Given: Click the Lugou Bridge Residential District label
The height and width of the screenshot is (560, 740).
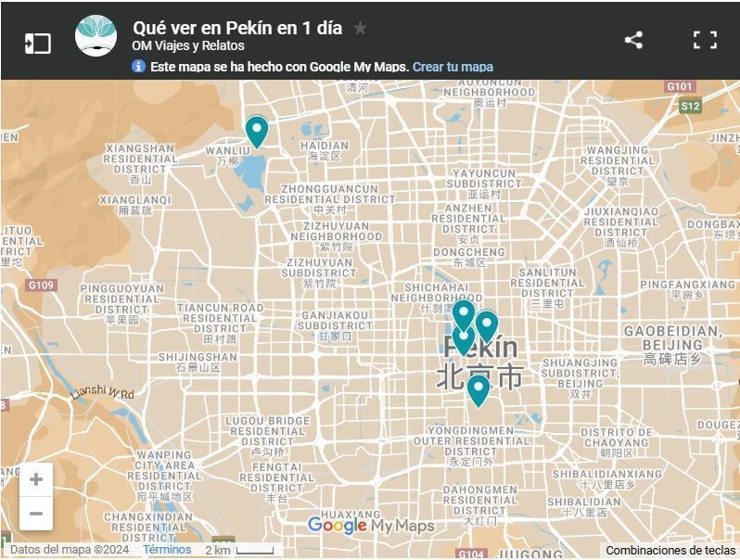Looking at the screenshot, I should [x=268, y=437].
